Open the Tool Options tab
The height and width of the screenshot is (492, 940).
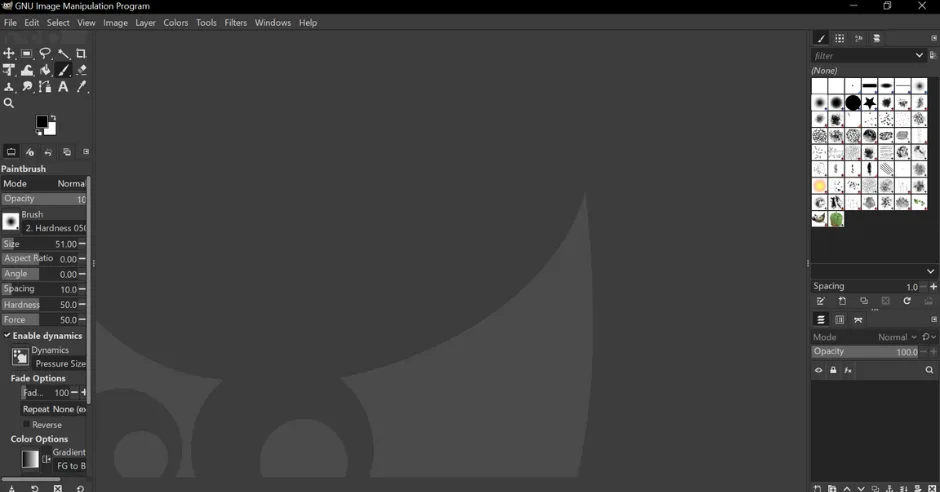11,152
